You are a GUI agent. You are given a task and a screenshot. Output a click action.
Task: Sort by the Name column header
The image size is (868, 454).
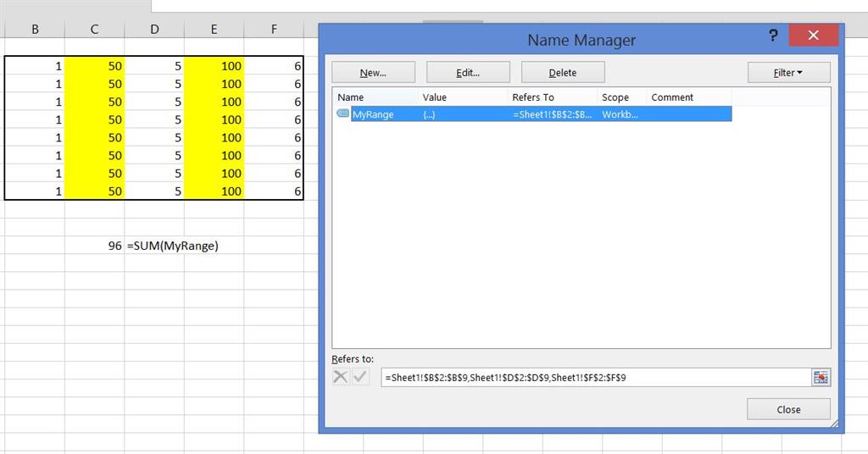pos(376,97)
